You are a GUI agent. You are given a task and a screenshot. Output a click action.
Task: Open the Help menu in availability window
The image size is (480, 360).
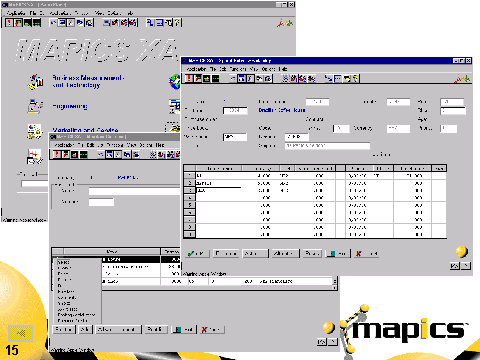click(283, 69)
